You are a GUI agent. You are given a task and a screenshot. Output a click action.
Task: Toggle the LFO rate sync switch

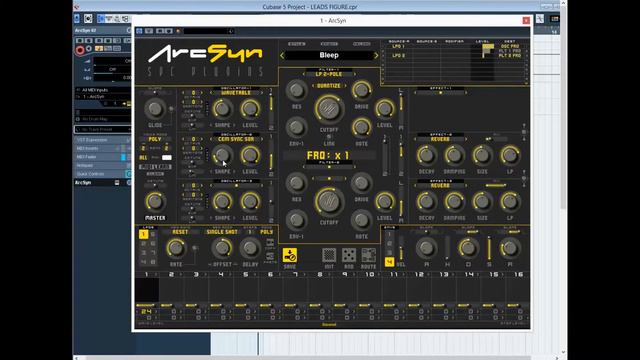coord(195,248)
